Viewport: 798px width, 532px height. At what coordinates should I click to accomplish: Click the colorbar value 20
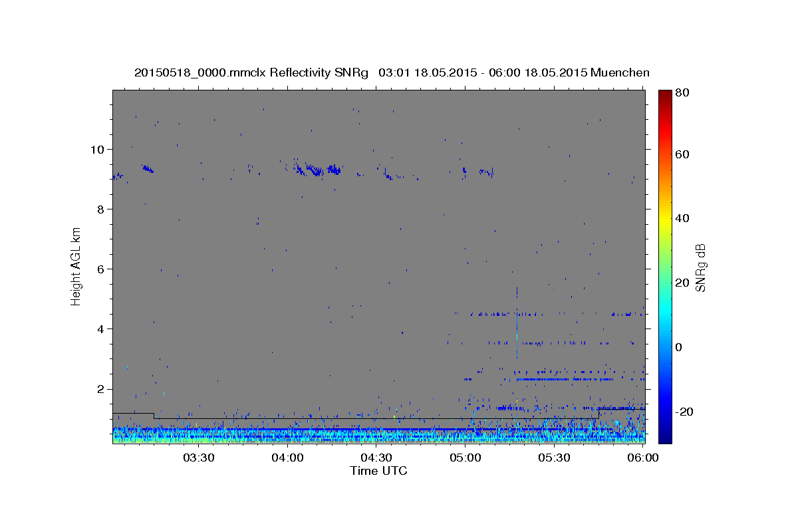click(684, 283)
